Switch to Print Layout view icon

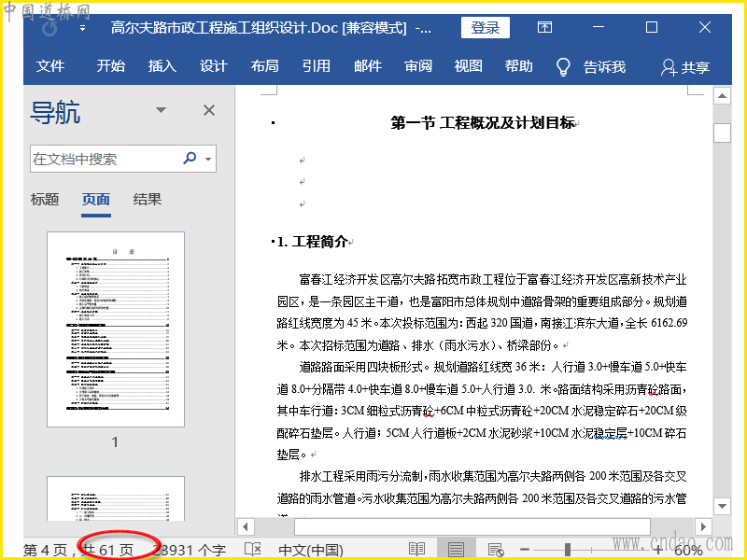tap(456, 550)
